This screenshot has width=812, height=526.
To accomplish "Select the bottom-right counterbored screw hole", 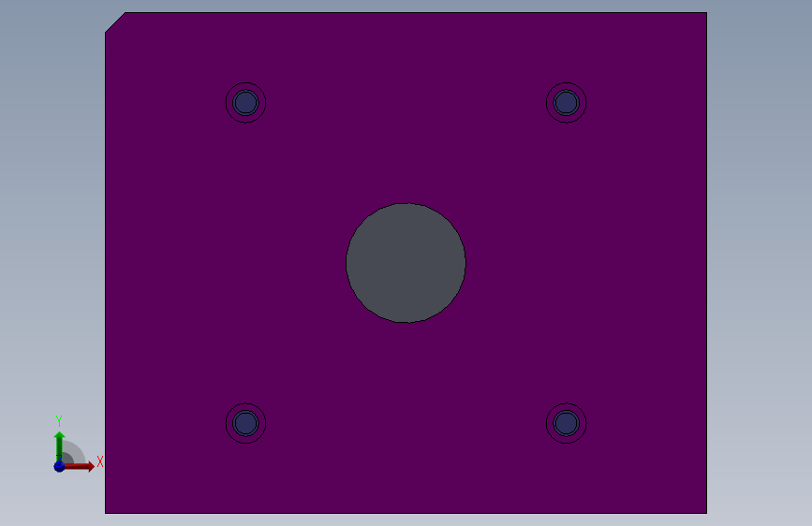I will pos(566,423).
